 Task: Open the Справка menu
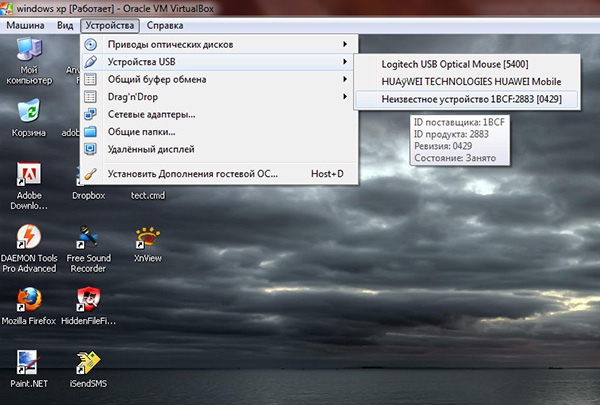(x=164, y=24)
